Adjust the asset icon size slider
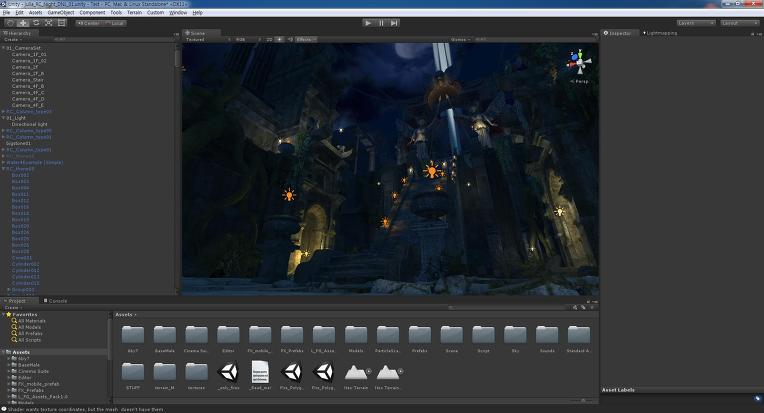Viewport: 764px width, 413px height. 582,401
